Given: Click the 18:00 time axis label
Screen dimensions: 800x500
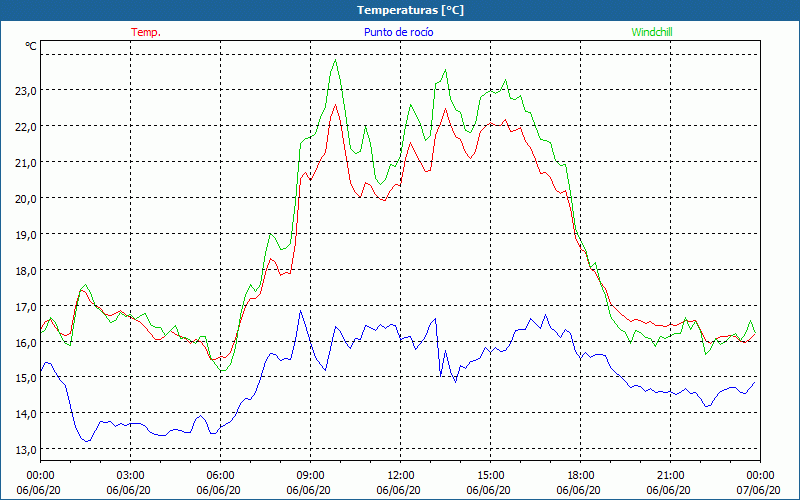Looking at the screenshot, I should coord(581,476).
